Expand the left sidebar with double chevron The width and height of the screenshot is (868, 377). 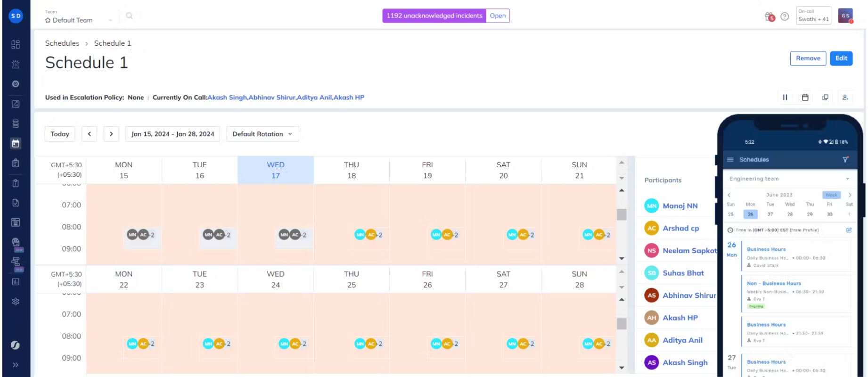(x=16, y=364)
